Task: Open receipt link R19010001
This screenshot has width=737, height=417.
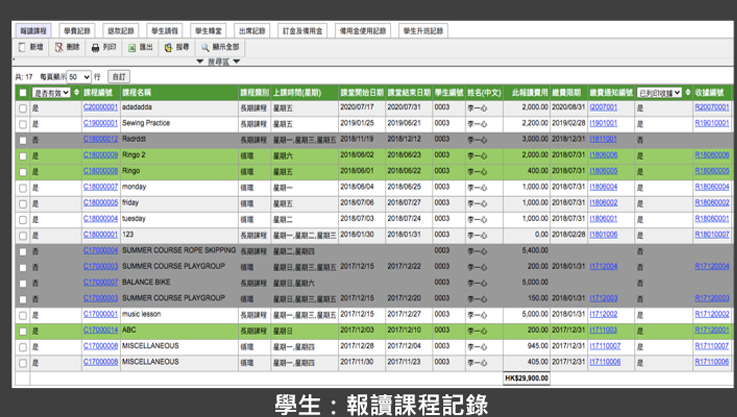Action: click(x=712, y=124)
